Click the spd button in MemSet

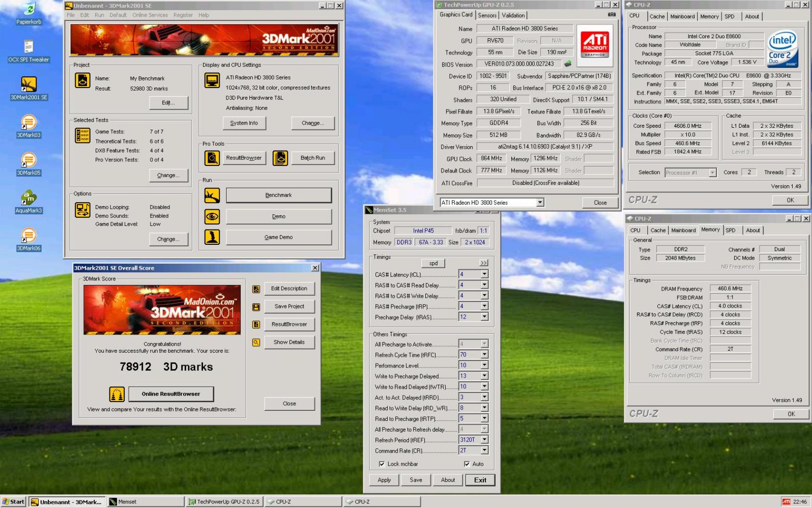click(x=433, y=263)
